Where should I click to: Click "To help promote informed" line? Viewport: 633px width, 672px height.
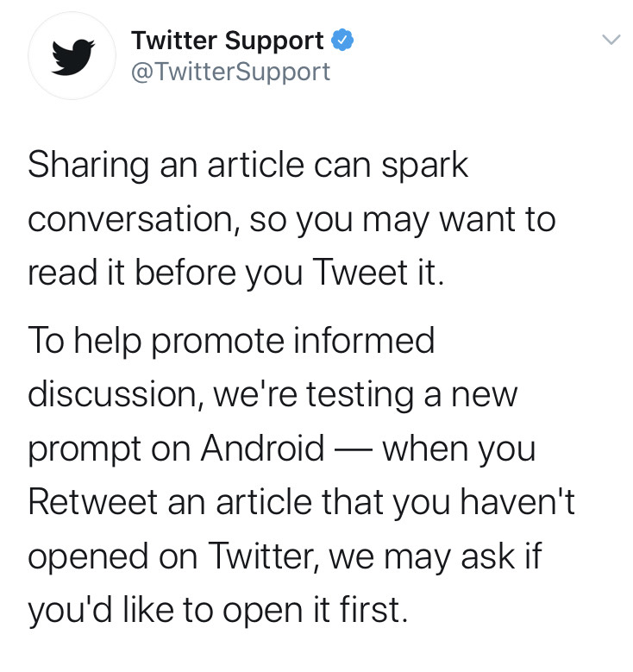point(231,342)
